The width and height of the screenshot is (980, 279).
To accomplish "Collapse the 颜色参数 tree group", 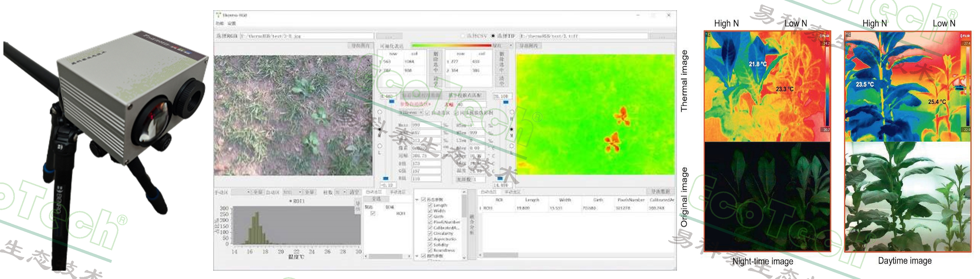I will (x=417, y=256).
